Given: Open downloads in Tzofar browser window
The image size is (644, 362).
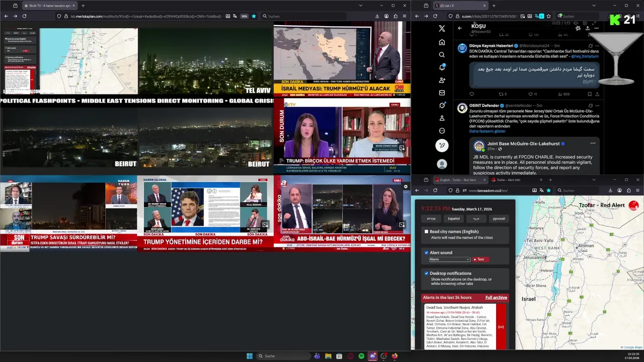Looking at the screenshot, I should click(x=611, y=191).
